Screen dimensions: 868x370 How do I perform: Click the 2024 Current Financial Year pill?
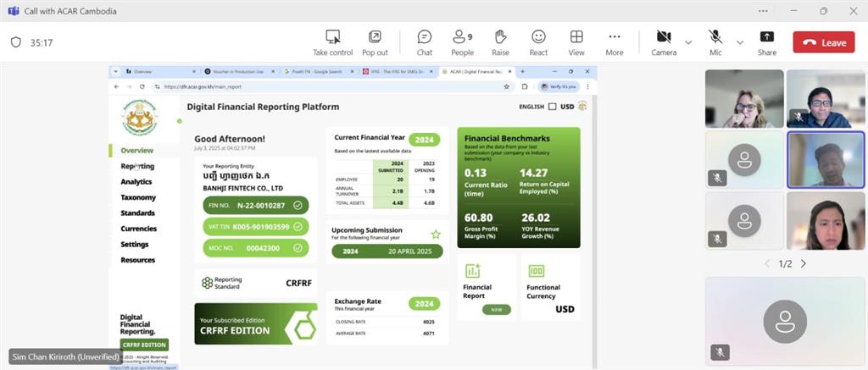point(424,140)
